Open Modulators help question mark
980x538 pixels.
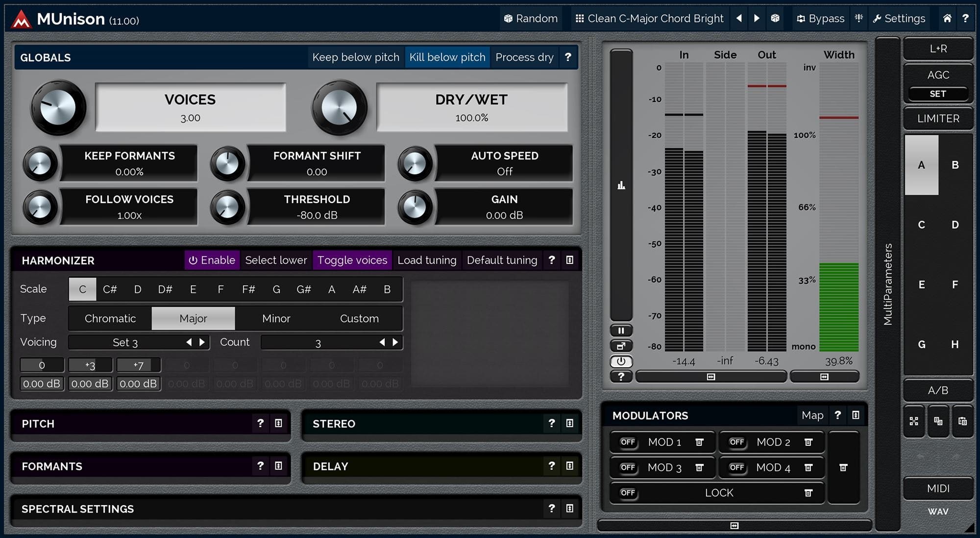tap(838, 415)
